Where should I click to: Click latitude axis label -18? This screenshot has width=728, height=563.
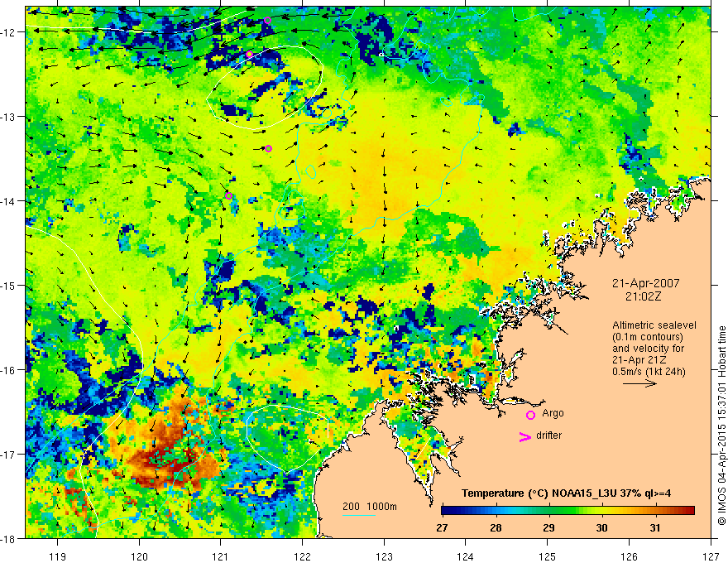coord(8,538)
